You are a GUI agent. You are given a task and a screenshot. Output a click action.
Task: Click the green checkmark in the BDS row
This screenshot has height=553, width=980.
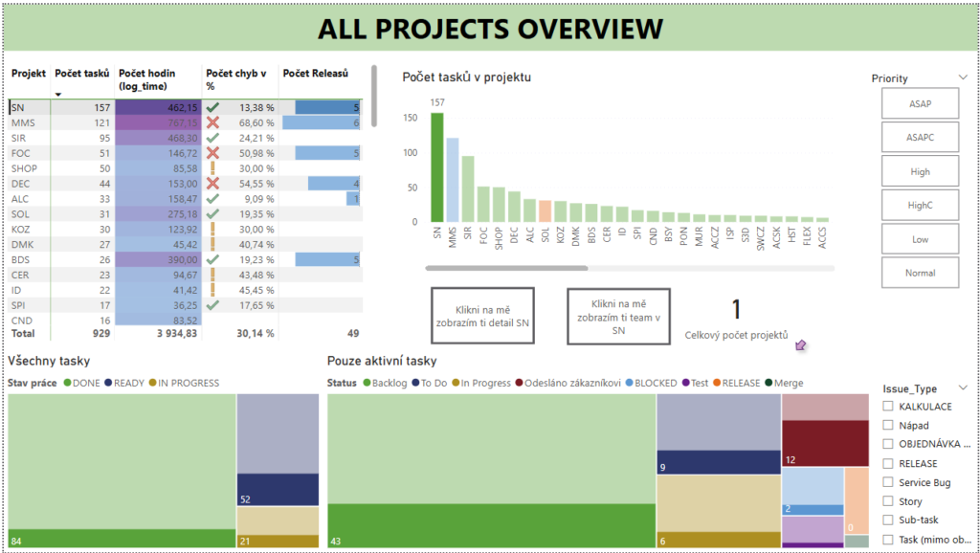pyautogui.click(x=212, y=259)
